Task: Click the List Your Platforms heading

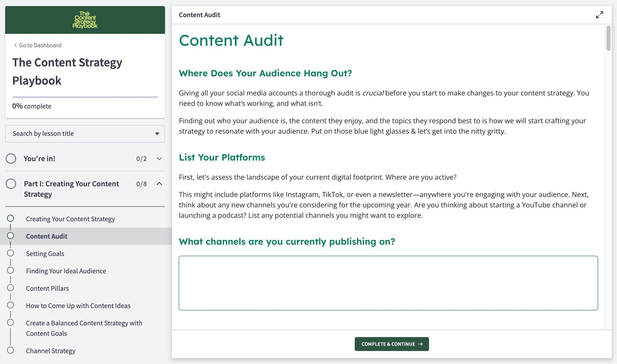Action: coord(222,157)
